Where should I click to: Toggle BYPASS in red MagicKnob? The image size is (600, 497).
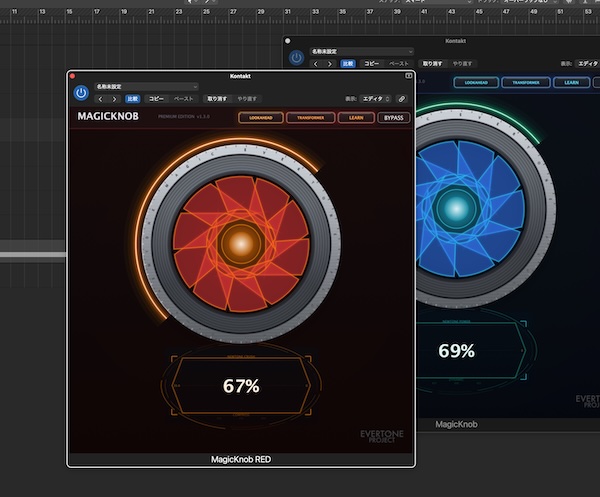pos(393,118)
